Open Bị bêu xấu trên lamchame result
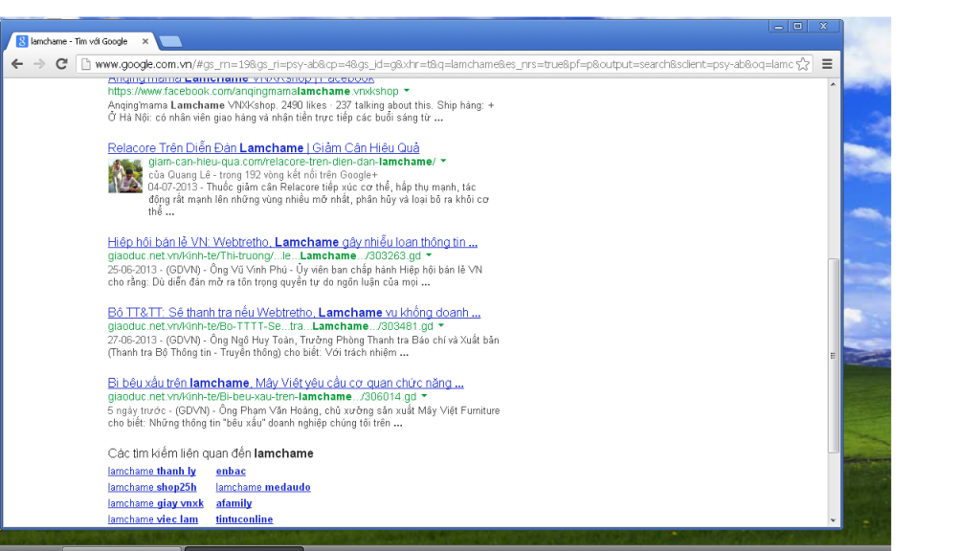Viewport: 980px width, 551px height. click(285, 383)
